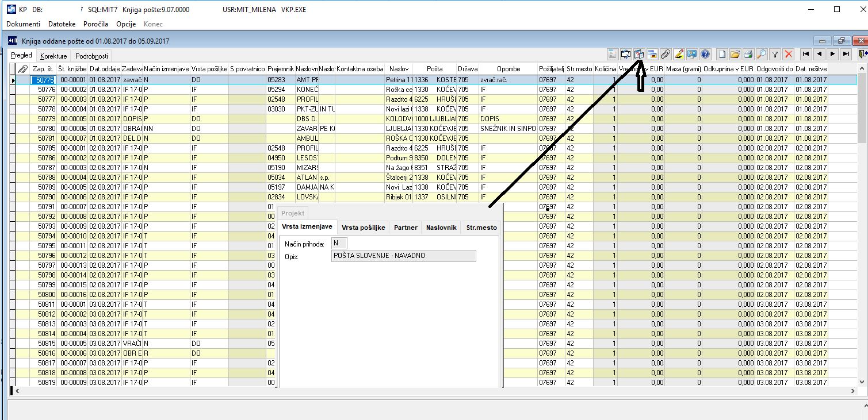Go to the last record arrow
The width and height of the screenshot is (868, 420).
point(845,54)
